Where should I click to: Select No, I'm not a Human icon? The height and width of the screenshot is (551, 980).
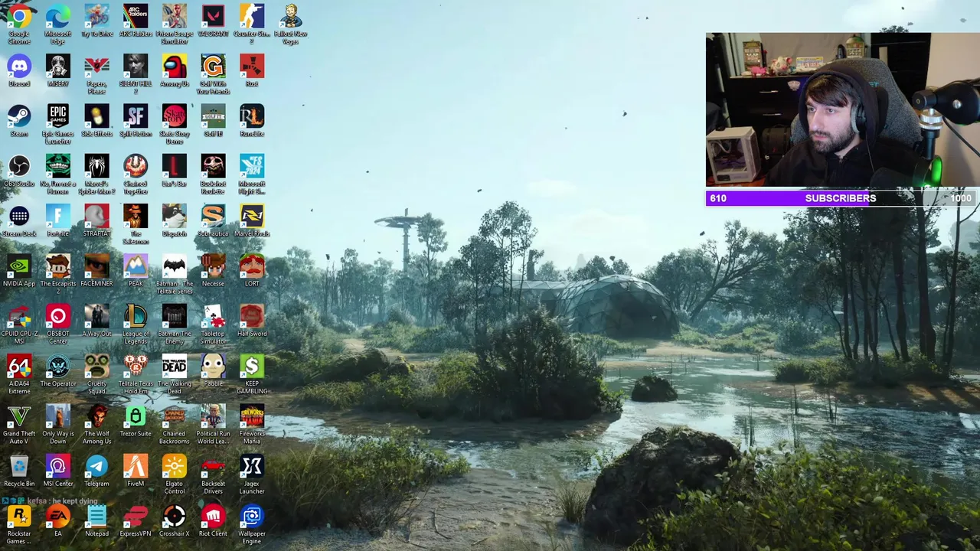[57, 172]
